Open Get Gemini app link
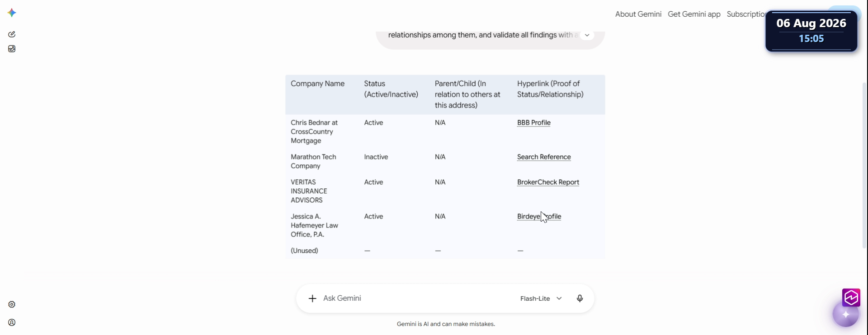 click(694, 14)
